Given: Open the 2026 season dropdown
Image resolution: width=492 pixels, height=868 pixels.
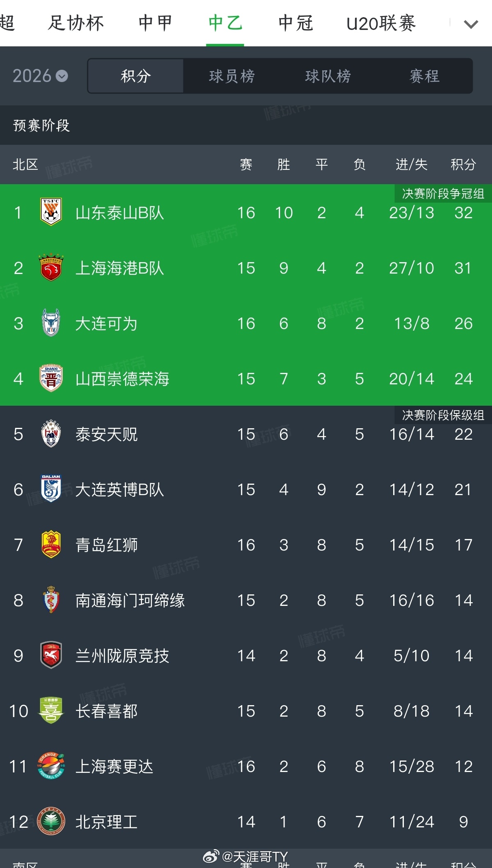Looking at the screenshot, I should (40, 76).
